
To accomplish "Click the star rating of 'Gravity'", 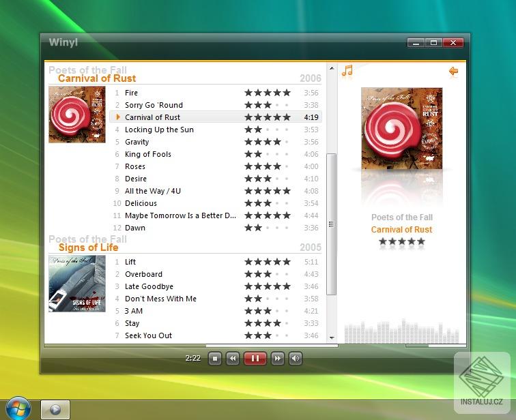I will coord(268,142).
